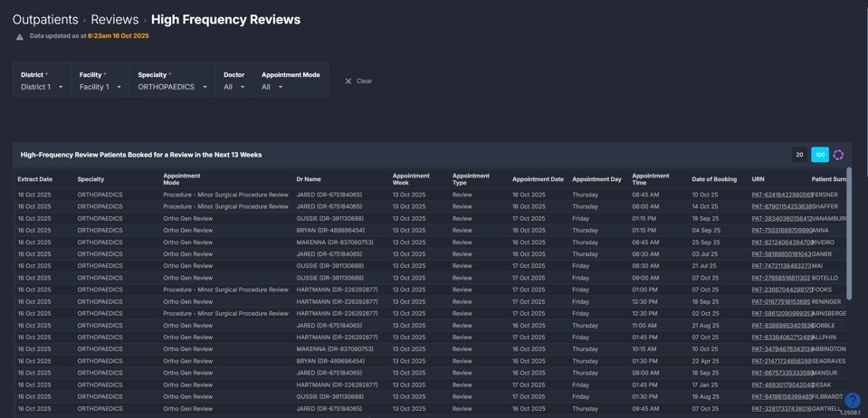Open URN link for patient BOTELLO

click(x=781, y=278)
